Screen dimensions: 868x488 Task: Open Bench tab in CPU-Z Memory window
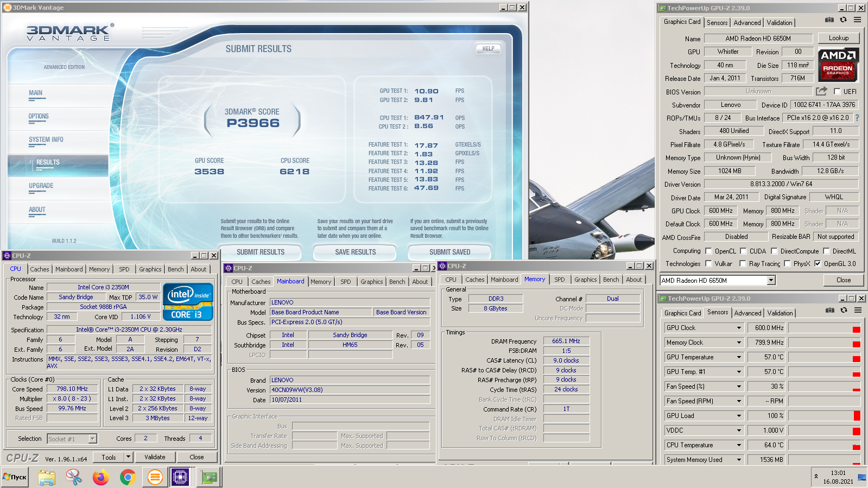[611, 280]
